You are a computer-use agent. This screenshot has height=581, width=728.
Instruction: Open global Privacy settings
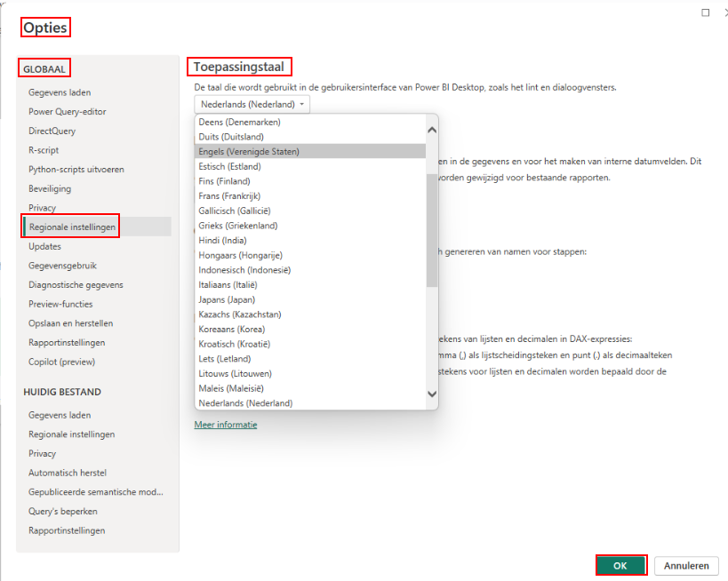(43, 208)
